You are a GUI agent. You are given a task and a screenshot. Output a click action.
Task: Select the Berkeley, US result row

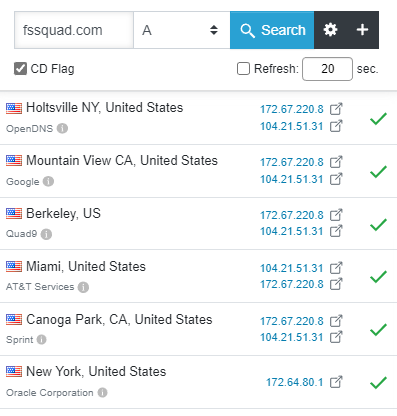point(198,223)
